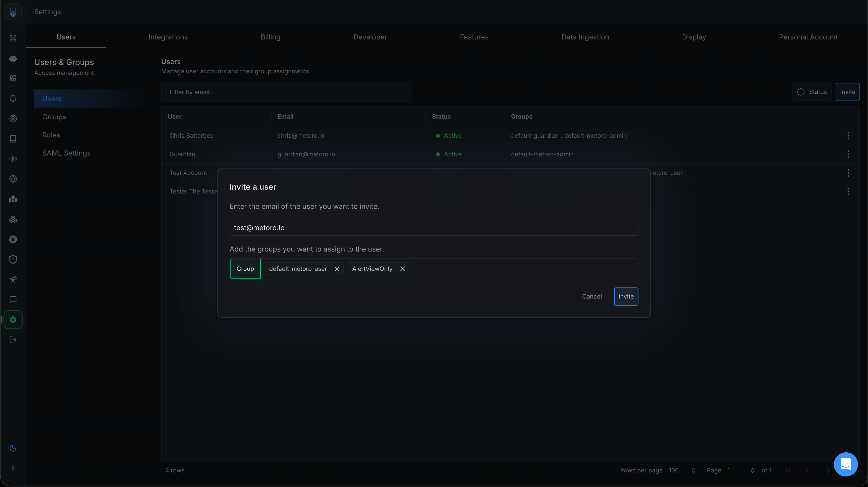868x487 pixels.
Task: Click the log out sidebar icon
Action: [x=13, y=340]
